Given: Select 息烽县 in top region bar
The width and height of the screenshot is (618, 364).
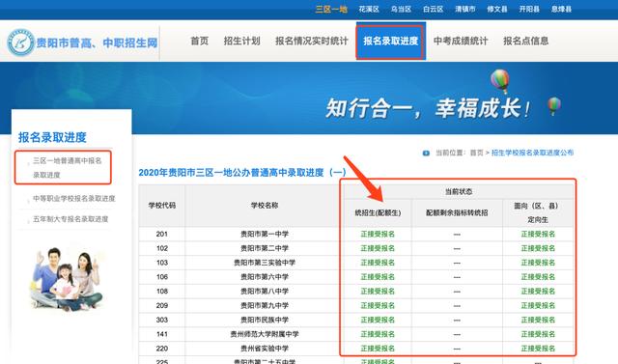Looking at the screenshot, I should point(561,9).
